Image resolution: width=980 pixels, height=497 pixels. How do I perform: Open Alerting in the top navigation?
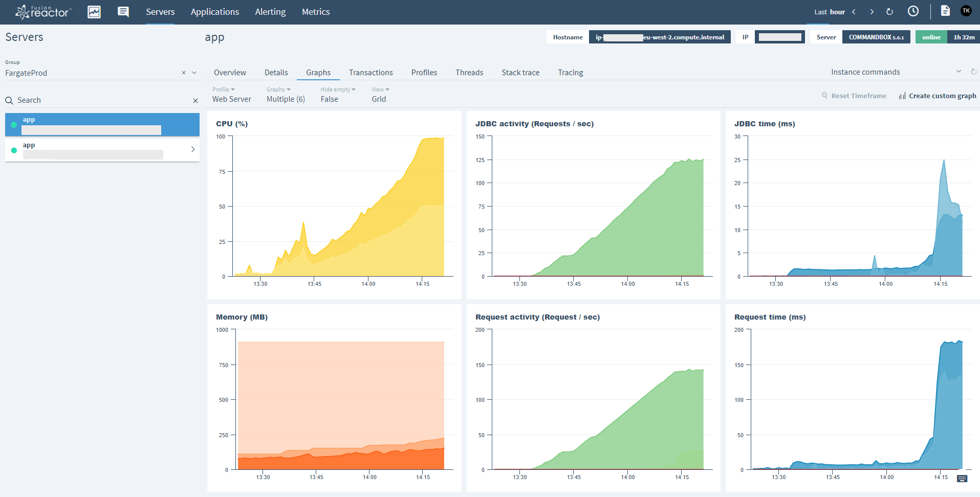(x=270, y=12)
